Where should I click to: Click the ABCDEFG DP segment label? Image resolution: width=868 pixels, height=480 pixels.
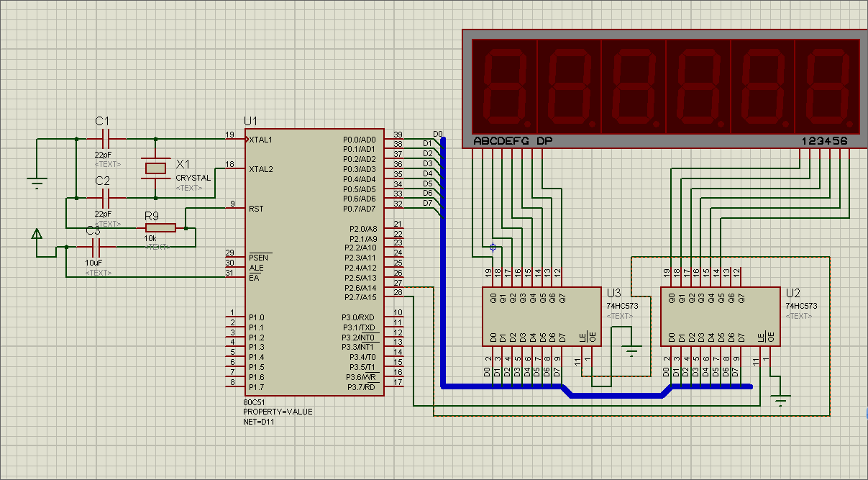click(513, 141)
